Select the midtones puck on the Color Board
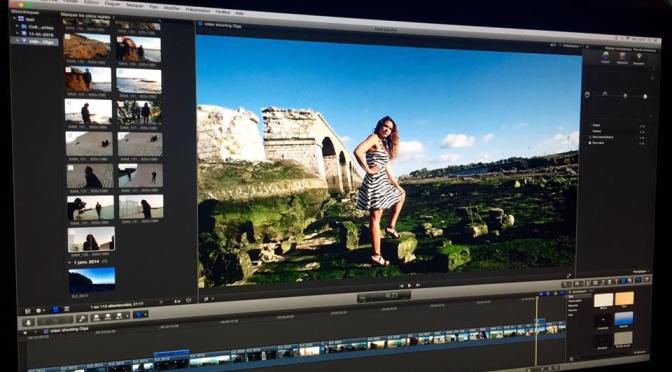 click(625, 96)
